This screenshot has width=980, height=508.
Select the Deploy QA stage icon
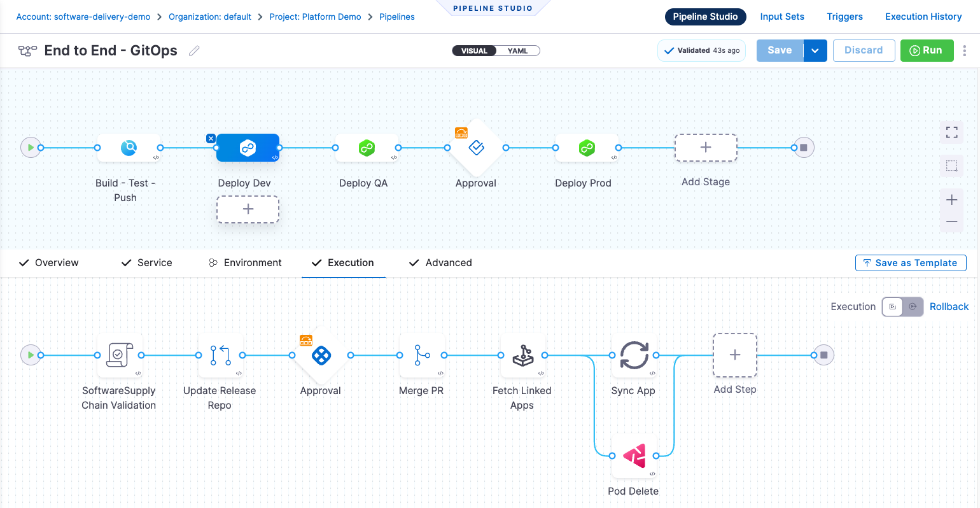367,147
